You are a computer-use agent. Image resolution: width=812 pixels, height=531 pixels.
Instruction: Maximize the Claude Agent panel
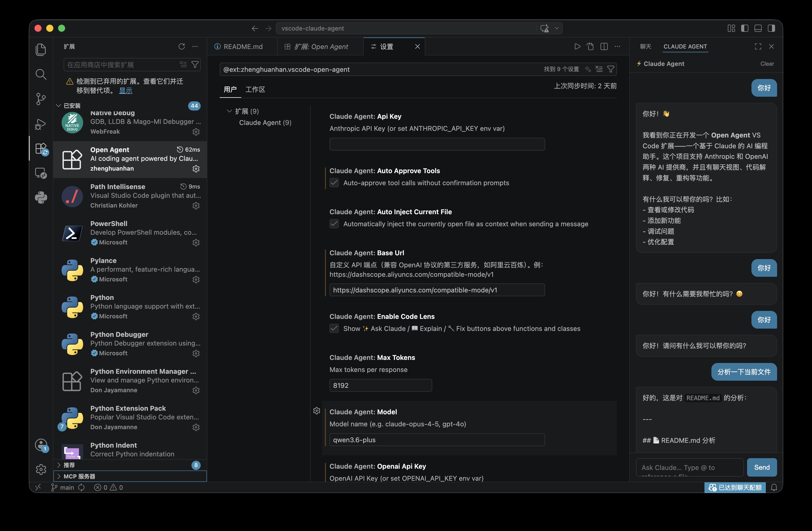[758, 46]
